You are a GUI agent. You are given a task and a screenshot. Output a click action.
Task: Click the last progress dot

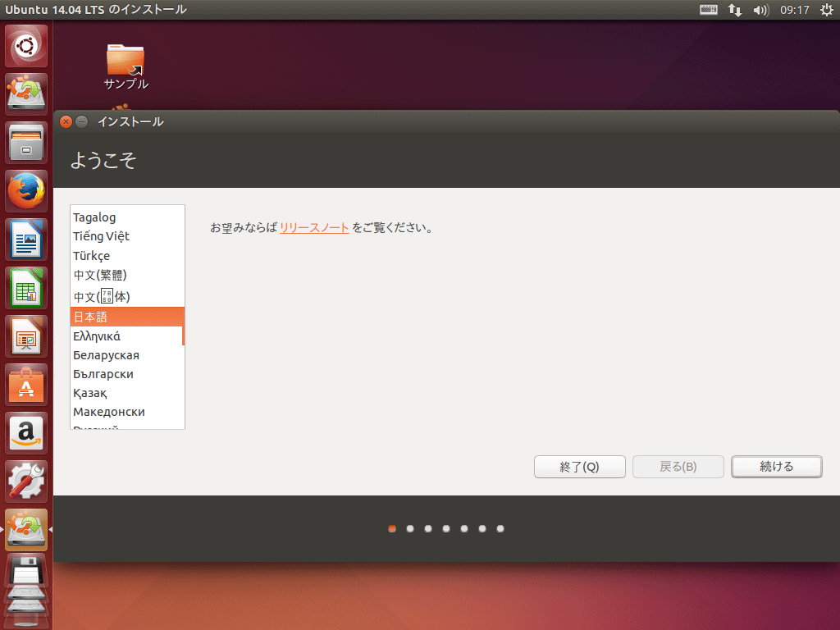pyautogui.click(x=500, y=529)
